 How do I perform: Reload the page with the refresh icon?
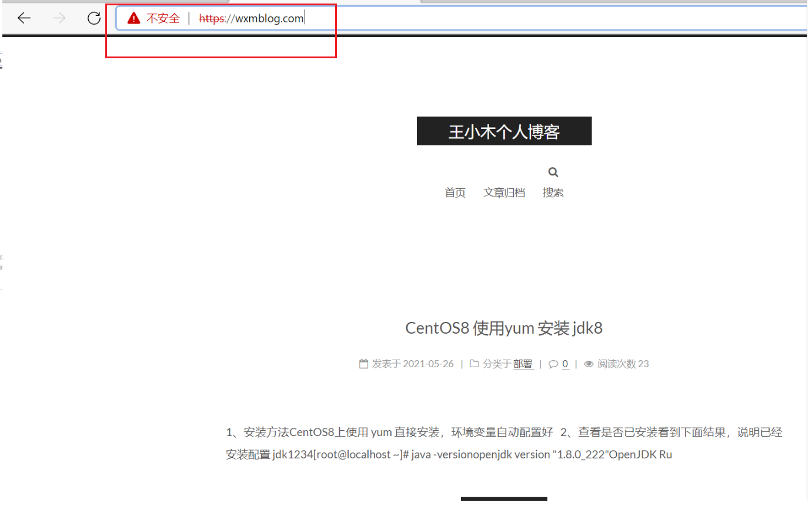(x=94, y=18)
